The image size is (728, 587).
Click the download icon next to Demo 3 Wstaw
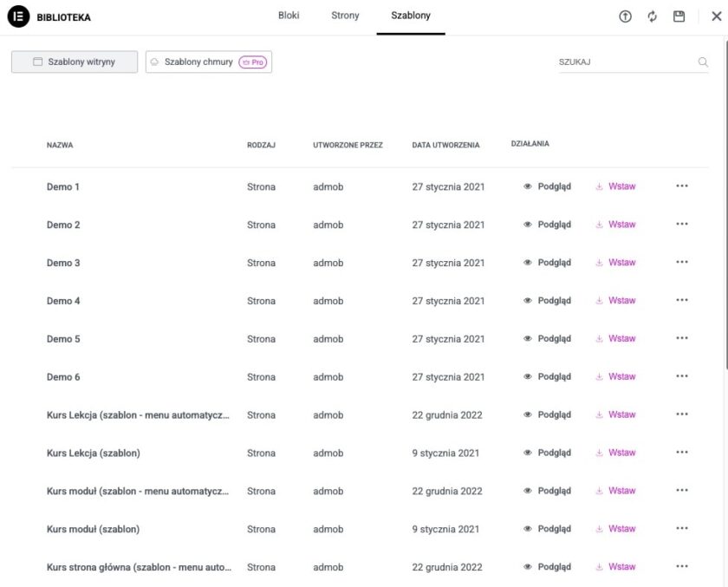click(598, 262)
